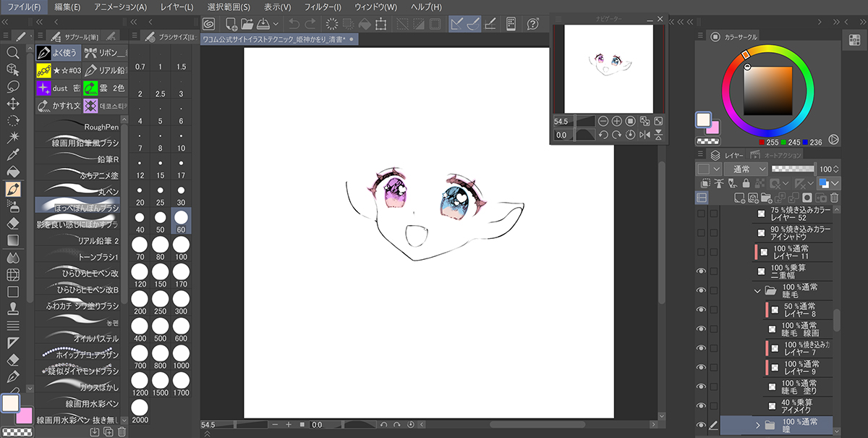Click the delete layer trash icon
The image size is (868, 438).
click(x=834, y=198)
